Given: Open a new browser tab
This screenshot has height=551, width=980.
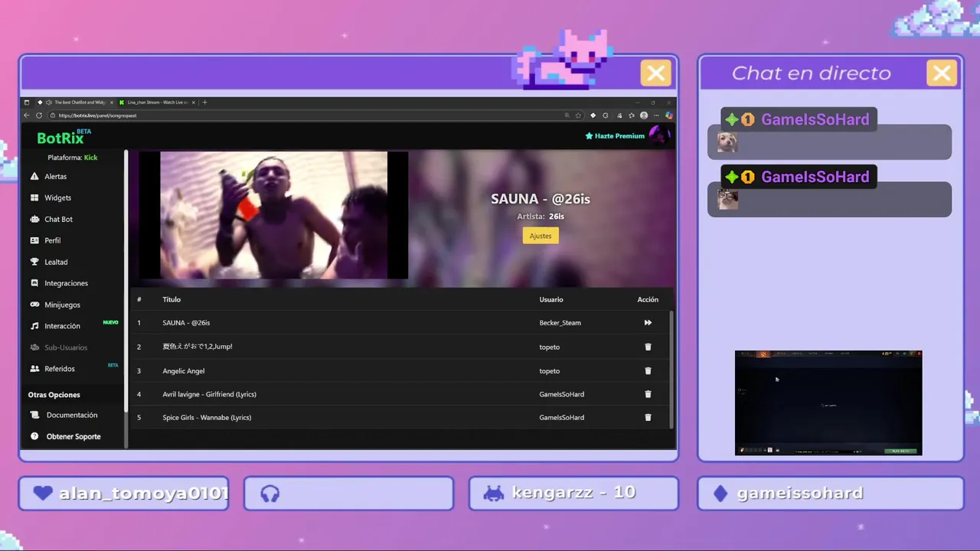Looking at the screenshot, I should coord(204,103).
